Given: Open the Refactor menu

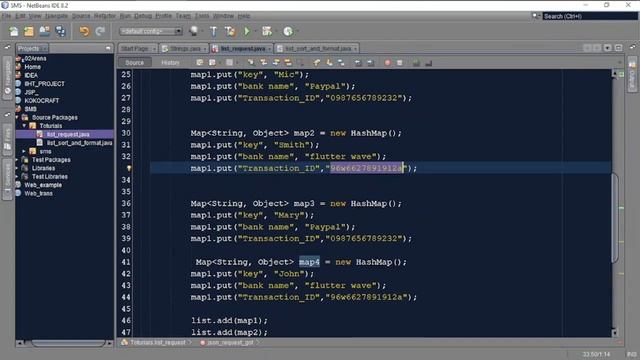Looking at the screenshot, I should [x=105, y=16].
